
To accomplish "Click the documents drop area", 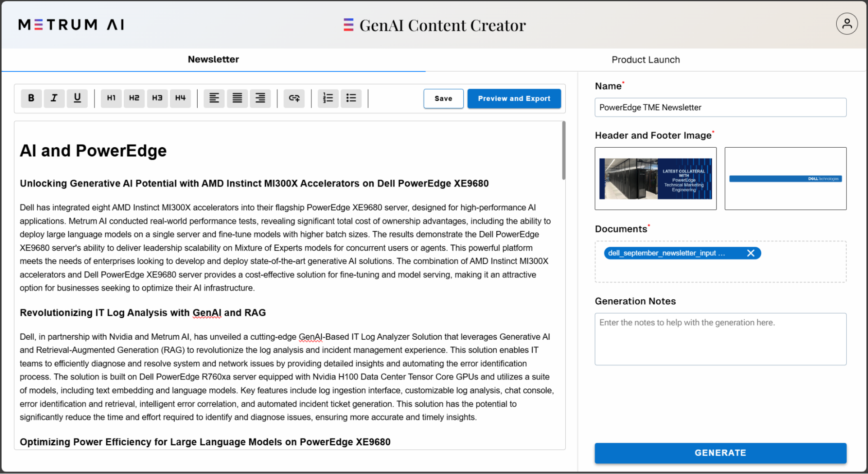I will [x=720, y=262].
